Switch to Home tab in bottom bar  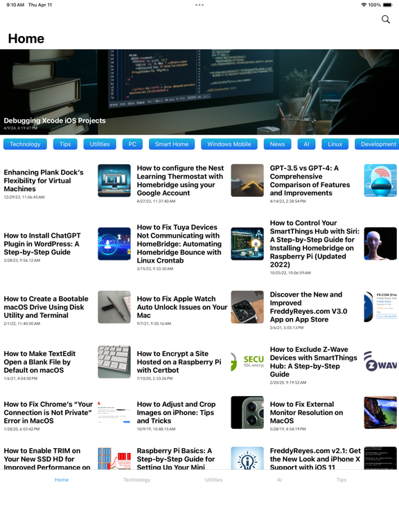62,480
